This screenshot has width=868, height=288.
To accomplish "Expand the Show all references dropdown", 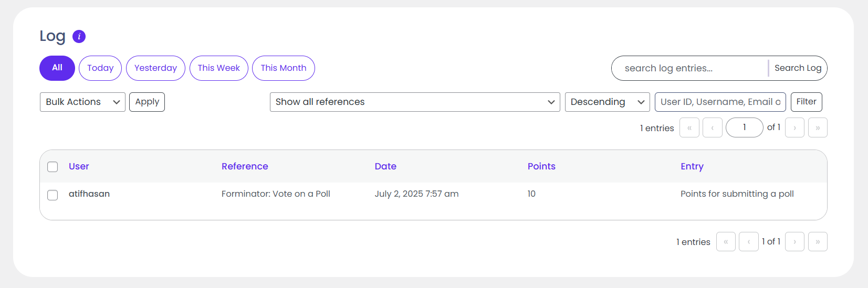I will (415, 102).
